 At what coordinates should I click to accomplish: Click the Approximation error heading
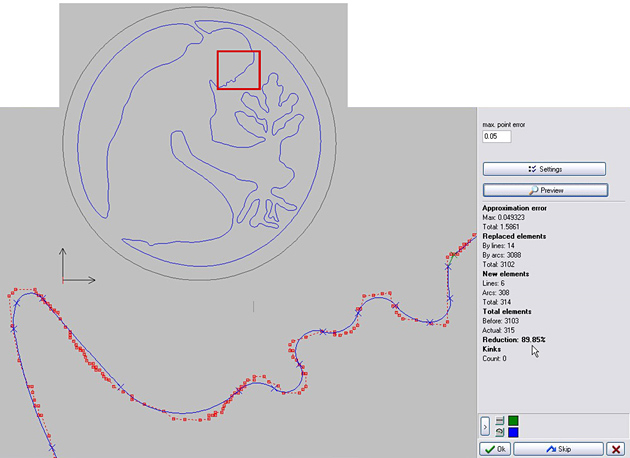[514, 208]
